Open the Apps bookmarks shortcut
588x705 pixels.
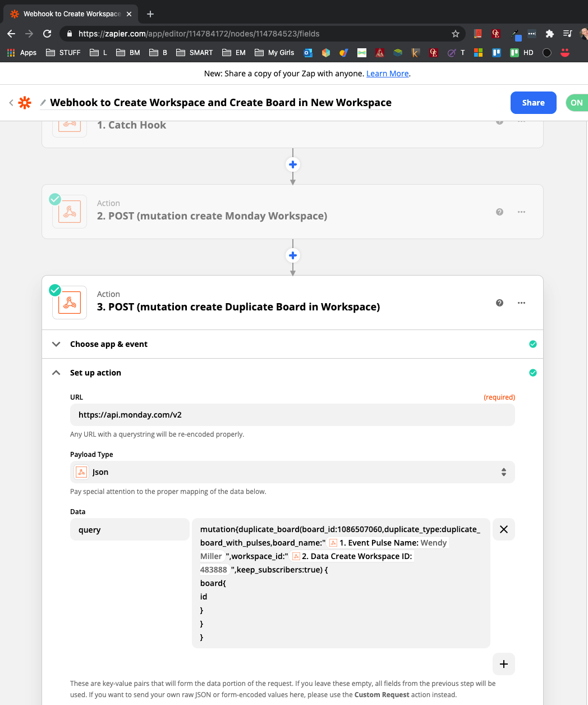[x=22, y=52]
